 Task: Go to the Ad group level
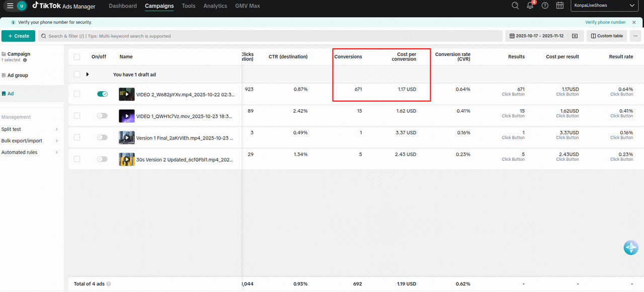[18, 76]
